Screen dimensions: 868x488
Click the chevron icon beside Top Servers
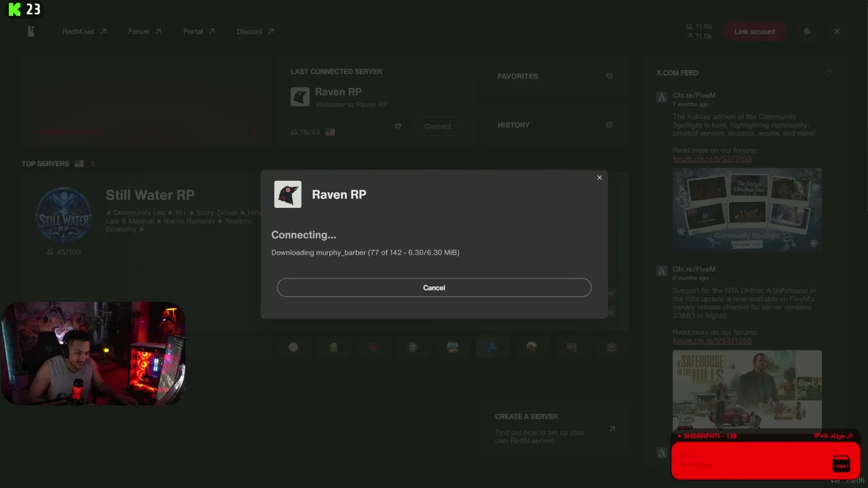pyautogui.click(x=92, y=163)
